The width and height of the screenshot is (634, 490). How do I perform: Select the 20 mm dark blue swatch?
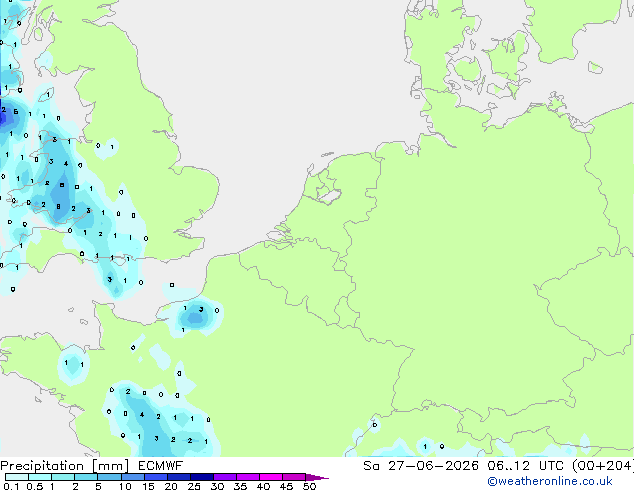[178, 477]
